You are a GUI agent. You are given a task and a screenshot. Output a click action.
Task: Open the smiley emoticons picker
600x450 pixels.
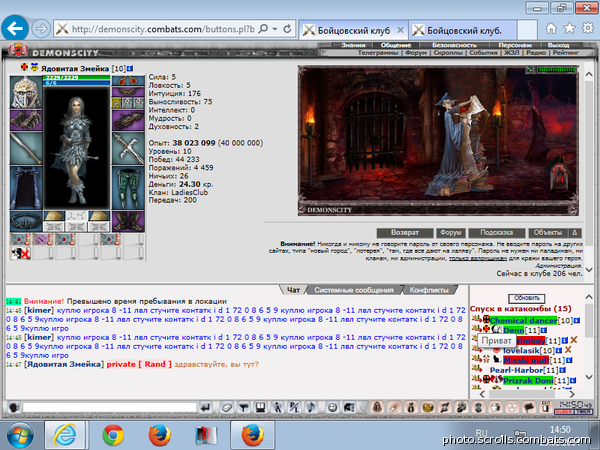coord(332,408)
